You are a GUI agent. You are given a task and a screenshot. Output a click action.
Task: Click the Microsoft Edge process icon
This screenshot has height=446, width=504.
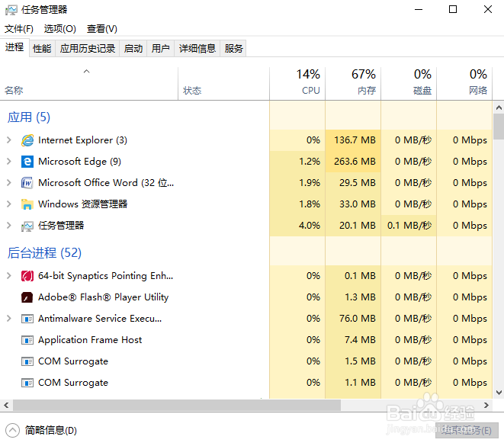pos(27,162)
